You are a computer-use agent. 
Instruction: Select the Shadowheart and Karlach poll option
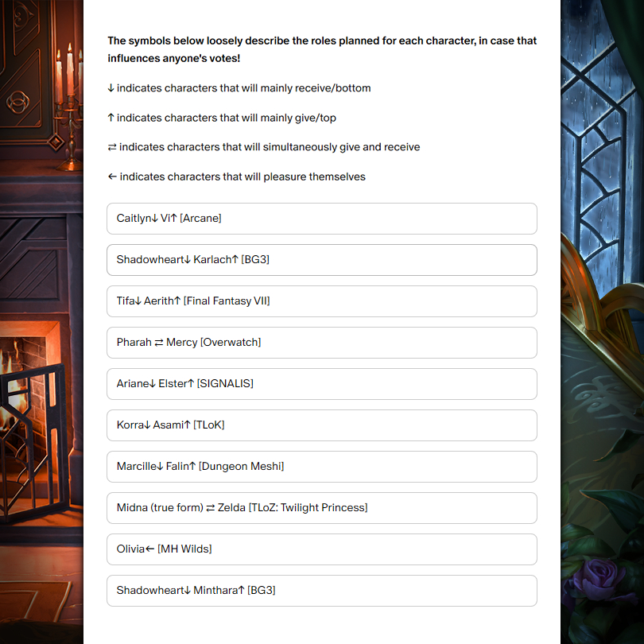pyautogui.click(x=321, y=260)
